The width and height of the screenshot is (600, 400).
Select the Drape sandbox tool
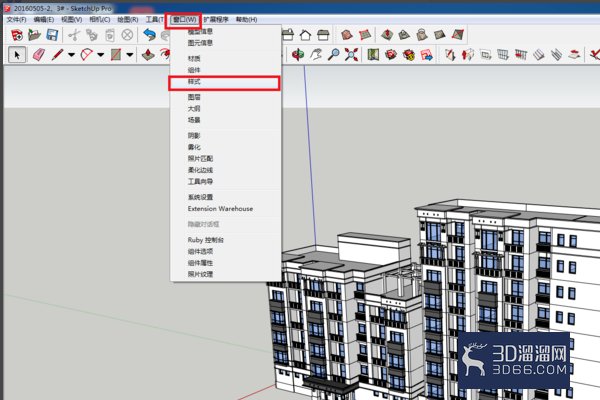[x=422, y=35]
